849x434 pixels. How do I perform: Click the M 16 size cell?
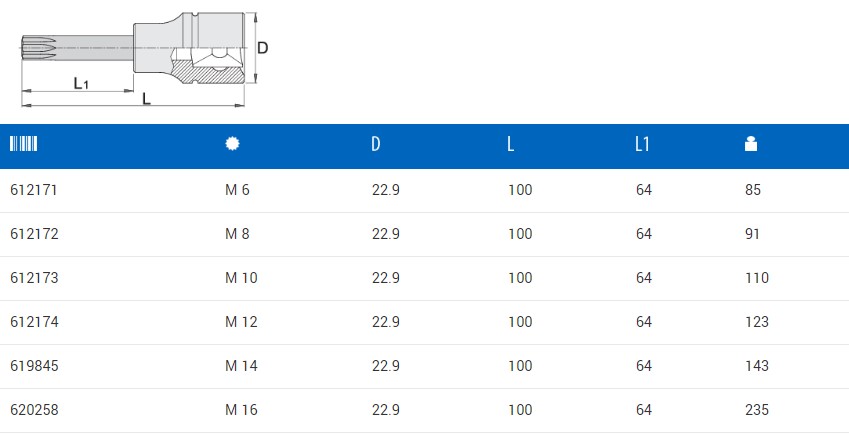[241, 410]
